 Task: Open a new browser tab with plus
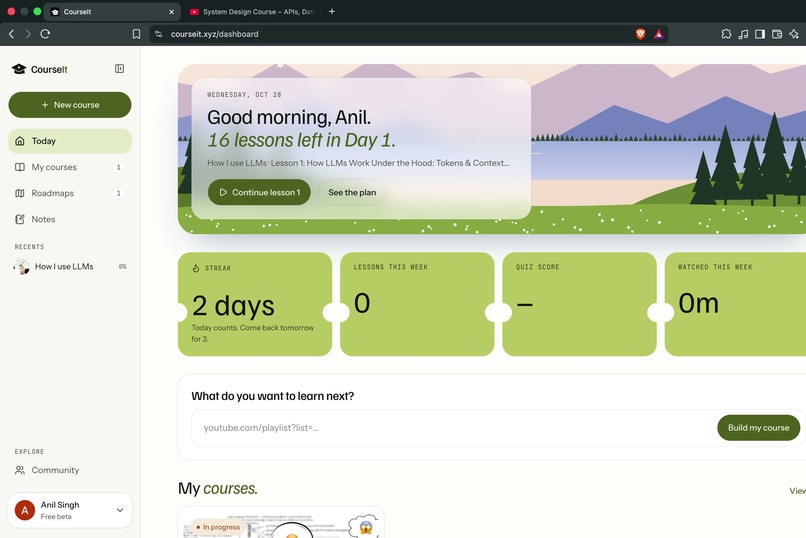tap(332, 11)
